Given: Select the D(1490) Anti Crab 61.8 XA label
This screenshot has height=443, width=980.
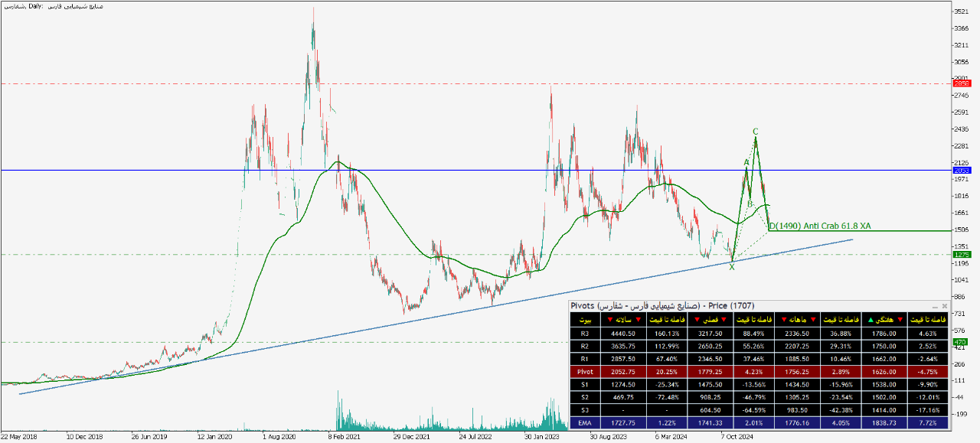Looking at the screenshot, I should tap(819, 226).
